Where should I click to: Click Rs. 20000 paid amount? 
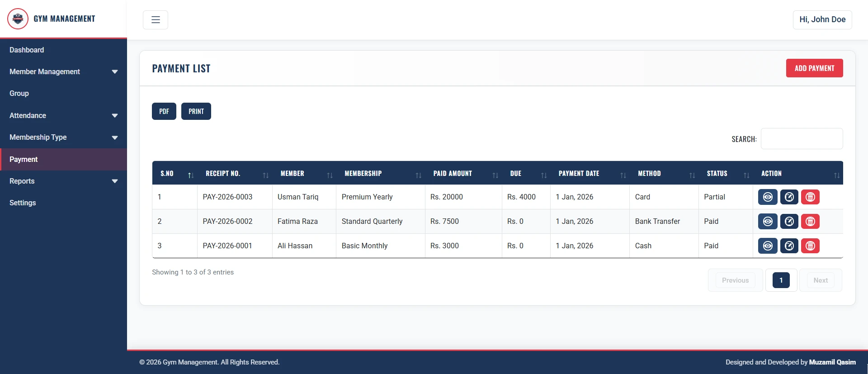point(447,197)
